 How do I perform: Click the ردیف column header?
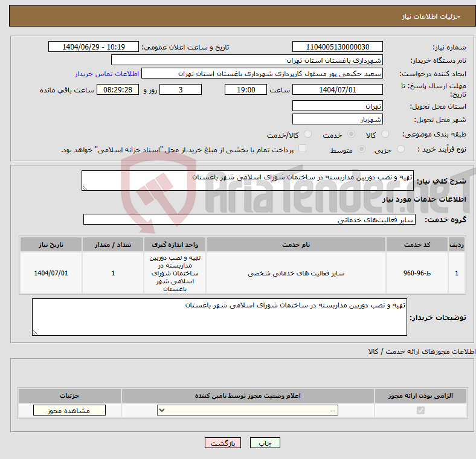[457, 245]
